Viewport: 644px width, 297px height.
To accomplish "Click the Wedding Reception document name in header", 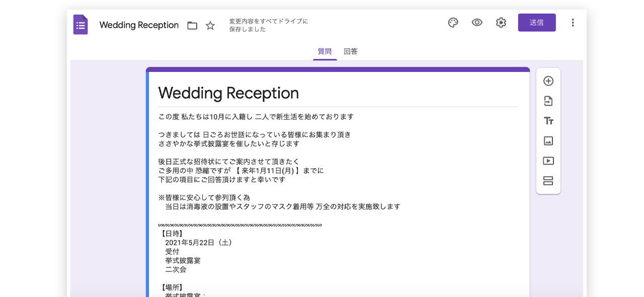I will tap(139, 25).
